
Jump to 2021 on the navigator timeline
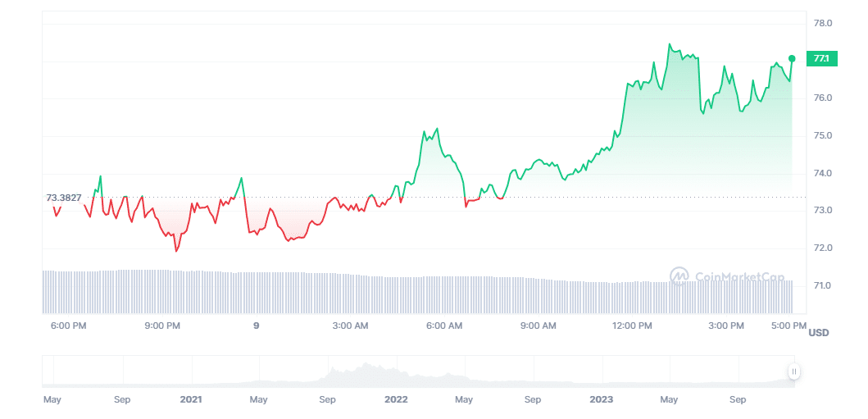(191, 399)
